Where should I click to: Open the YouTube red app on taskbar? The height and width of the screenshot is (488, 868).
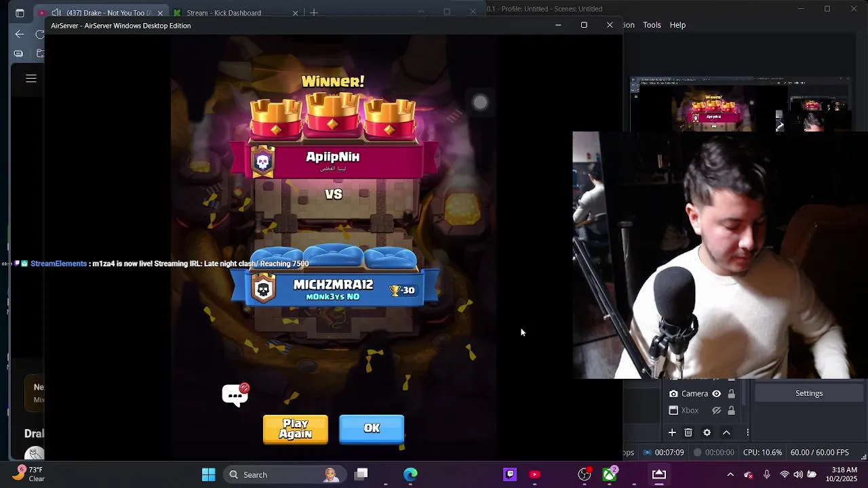(x=535, y=474)
